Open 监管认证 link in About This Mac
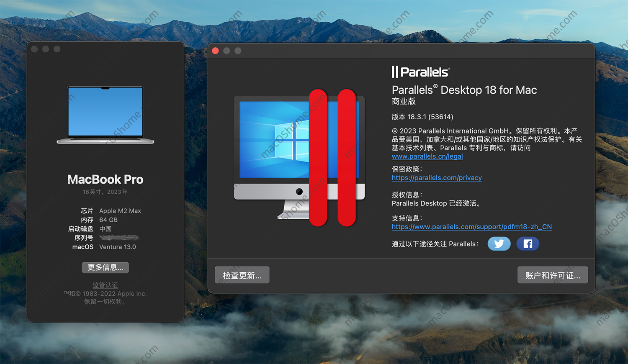The width and height of the screenshot is (628, 364). coord(106,285)
